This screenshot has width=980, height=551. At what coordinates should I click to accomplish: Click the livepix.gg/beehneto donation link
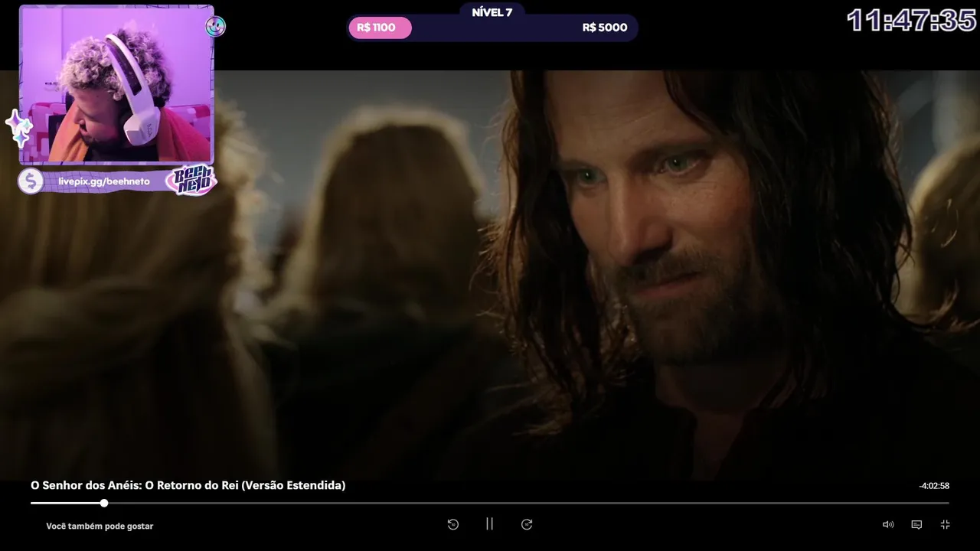click(x=104, y=181)
